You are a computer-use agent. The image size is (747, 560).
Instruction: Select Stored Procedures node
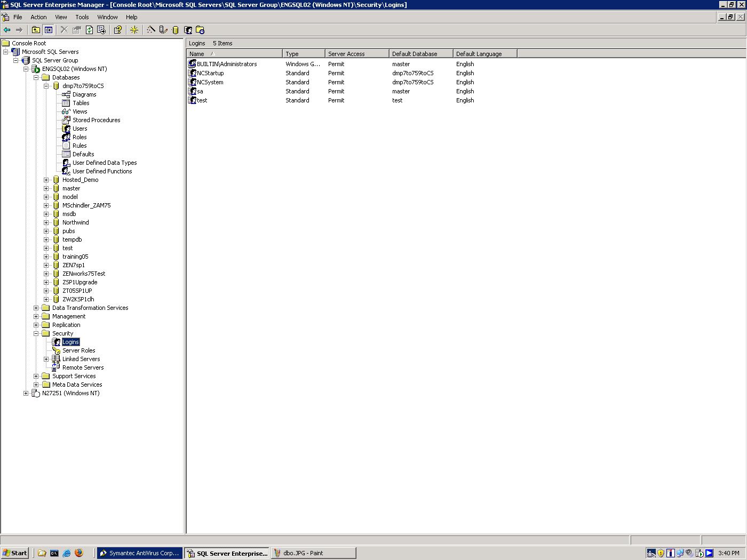click(96, 120)
